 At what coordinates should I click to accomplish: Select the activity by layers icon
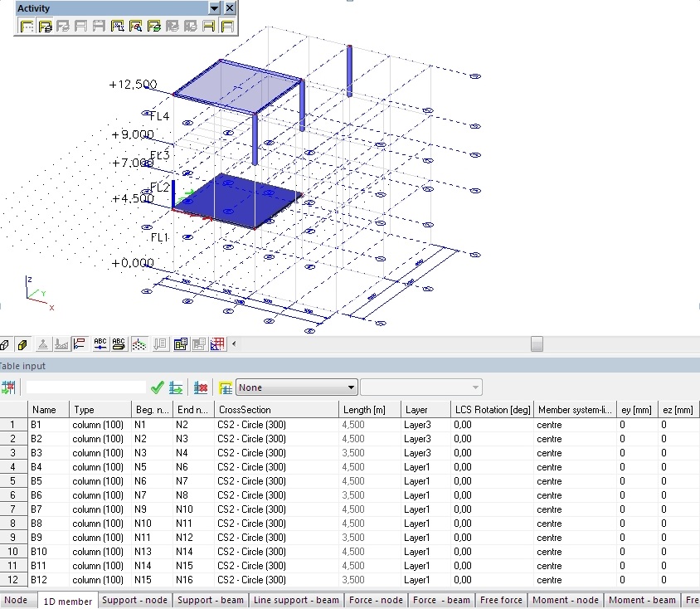click(x=45, y=27)
